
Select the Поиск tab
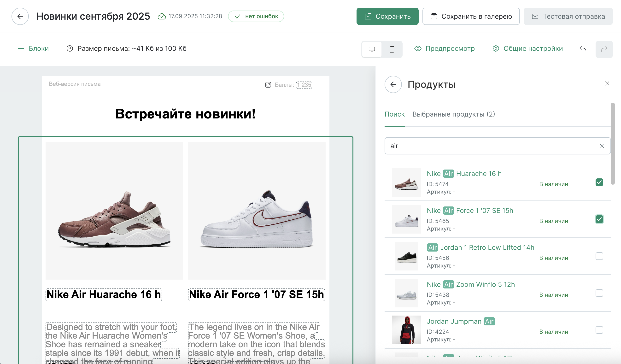coord(394,114)
